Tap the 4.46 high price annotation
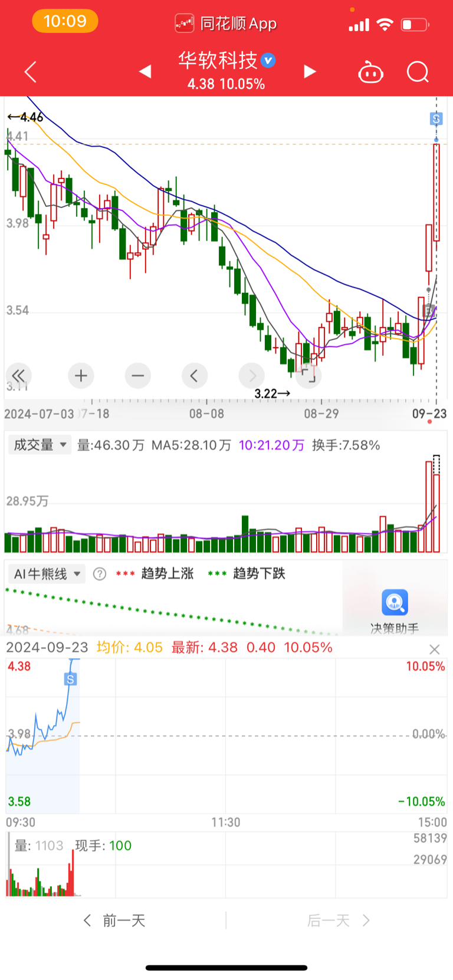The height and width of the screenshot is (980, 453). (25, 117)
